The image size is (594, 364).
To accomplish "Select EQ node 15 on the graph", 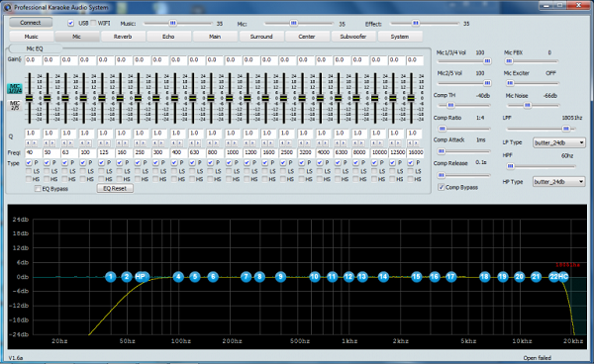I will [417, 277].
